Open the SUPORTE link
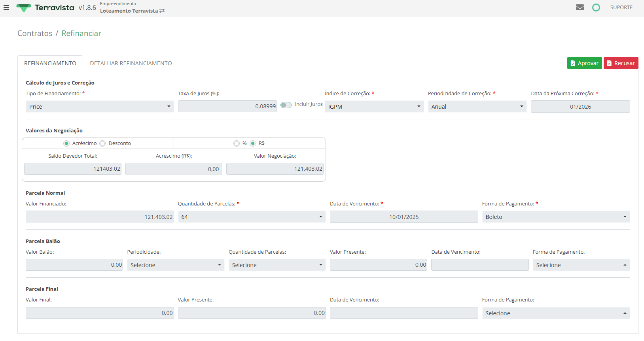The image size is (644, 341). pyautogui.click(x=621, y=8)
